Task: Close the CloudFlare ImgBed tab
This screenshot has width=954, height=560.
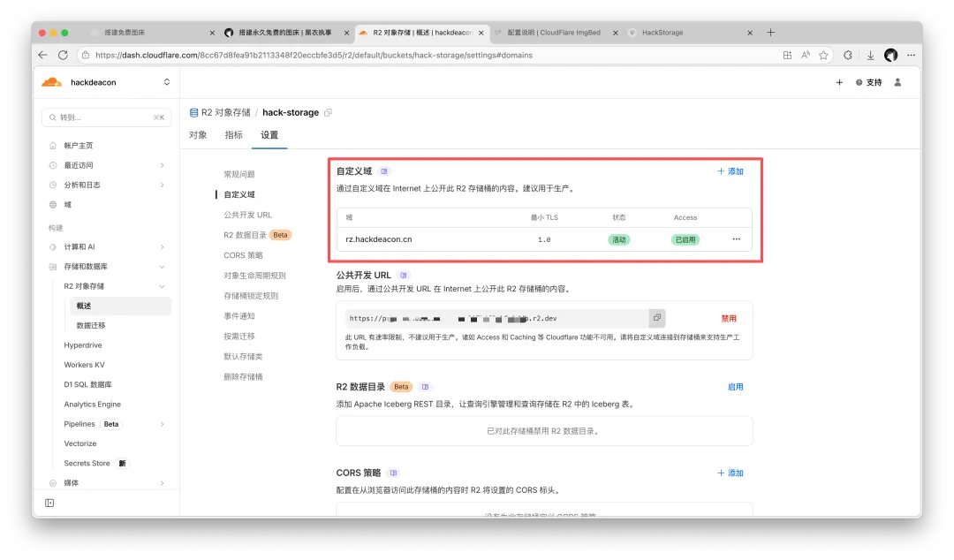Action: point(615,33)
